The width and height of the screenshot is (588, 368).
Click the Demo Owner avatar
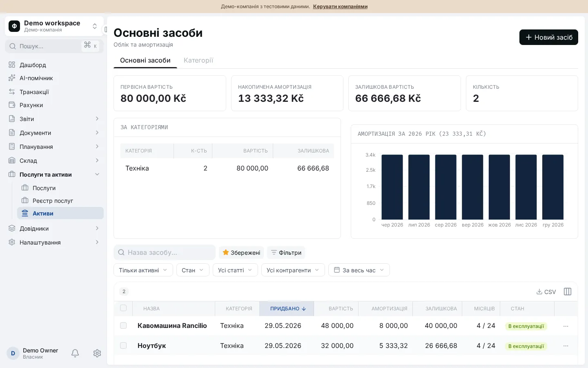[x=13, y=353]
